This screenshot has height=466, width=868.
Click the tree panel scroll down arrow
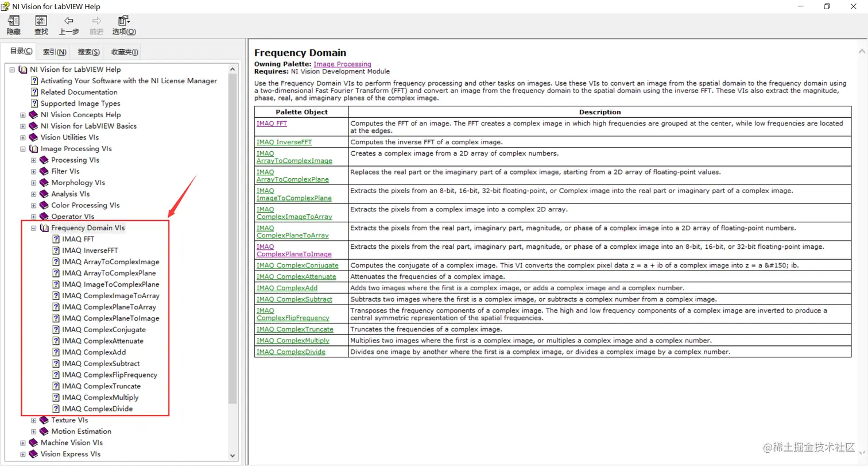(x=232, y=455)
